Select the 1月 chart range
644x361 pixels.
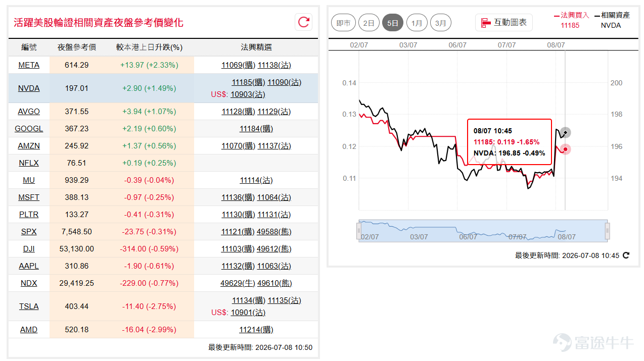(x=417, y=23)
